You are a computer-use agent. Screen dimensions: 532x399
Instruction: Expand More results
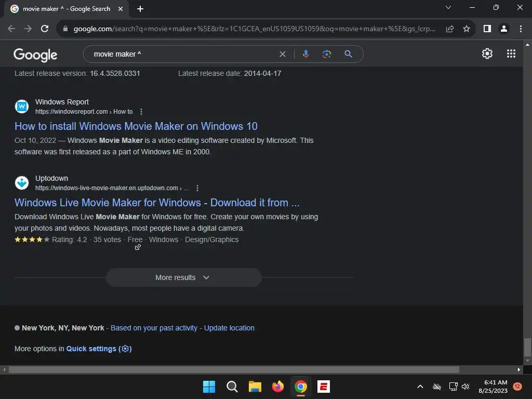click(x=183, y=277)
